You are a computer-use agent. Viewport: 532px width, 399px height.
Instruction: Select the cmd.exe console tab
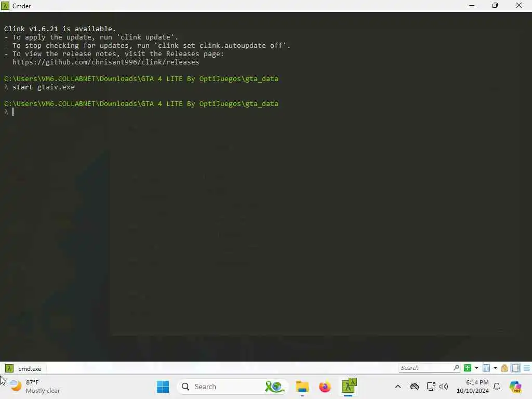pos(23,368)
